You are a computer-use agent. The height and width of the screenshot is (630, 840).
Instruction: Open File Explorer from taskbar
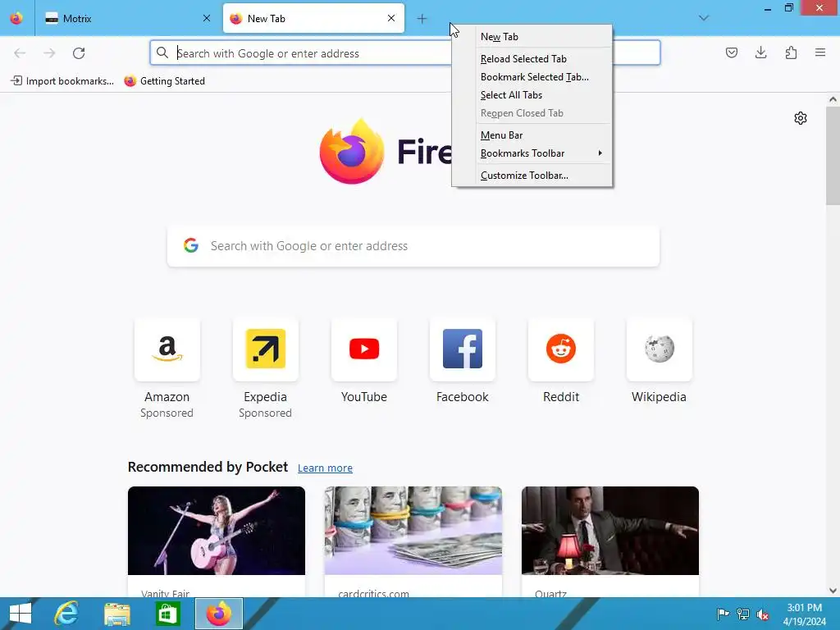click(x=117, y=614)
